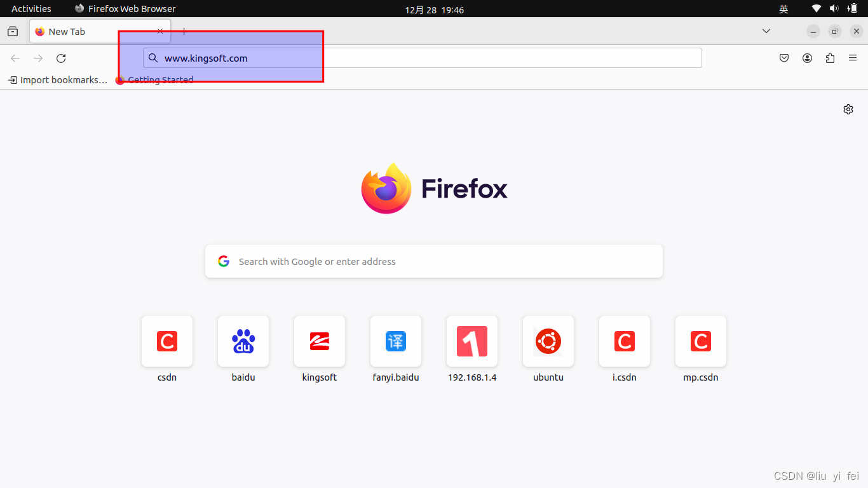Go back using the back arrow

15,58
